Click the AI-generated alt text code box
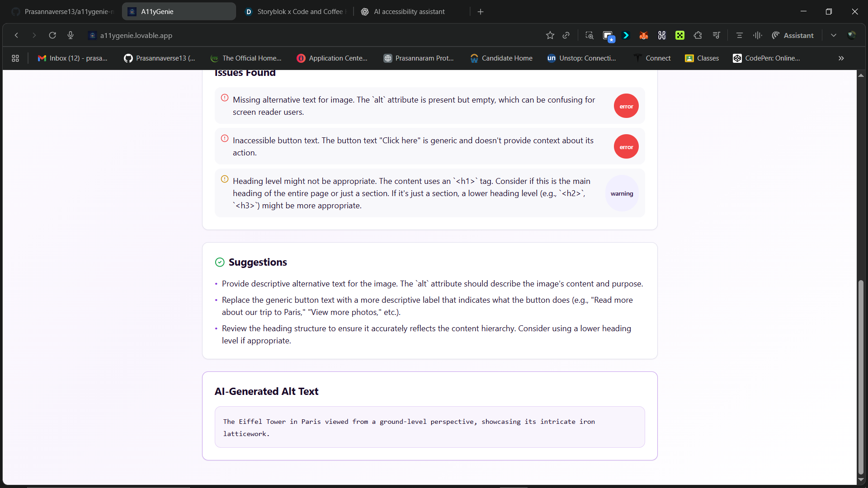This screenshot has width=868, height=488. pyautogui.click(x=429, y=427)
